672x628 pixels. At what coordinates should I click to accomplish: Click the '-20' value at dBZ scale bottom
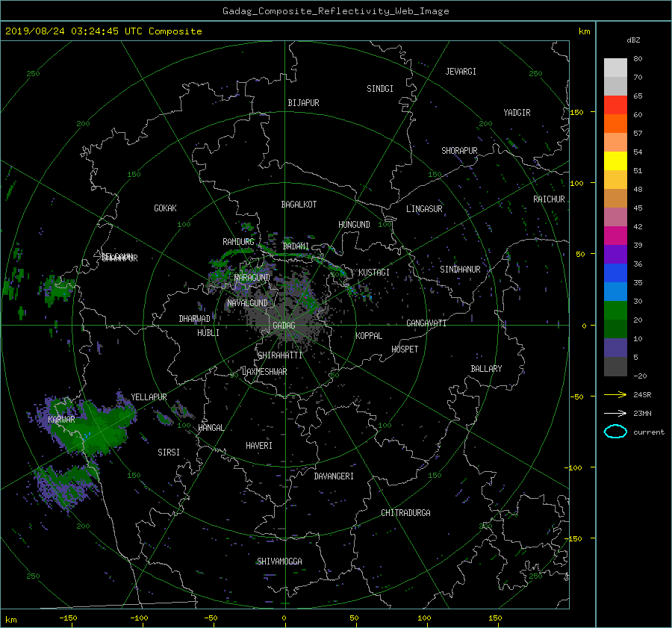click(640, 376)
